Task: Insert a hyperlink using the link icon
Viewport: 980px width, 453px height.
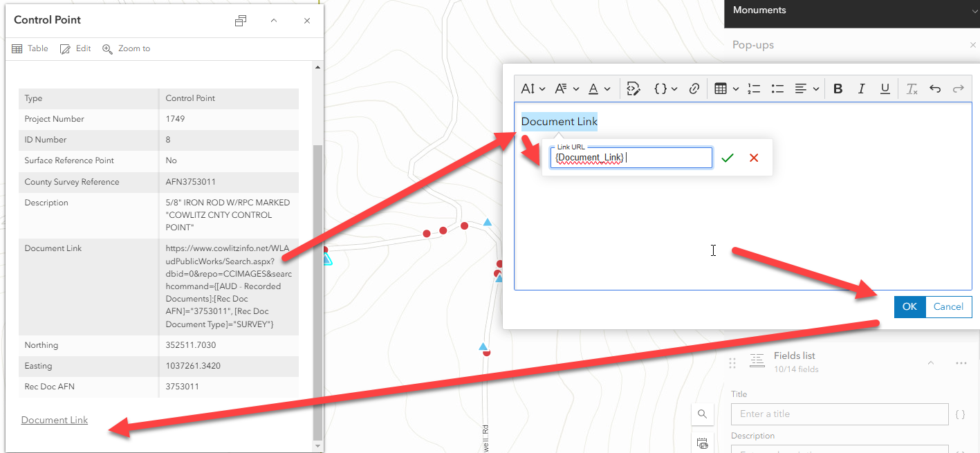Action: pos(694,88)
